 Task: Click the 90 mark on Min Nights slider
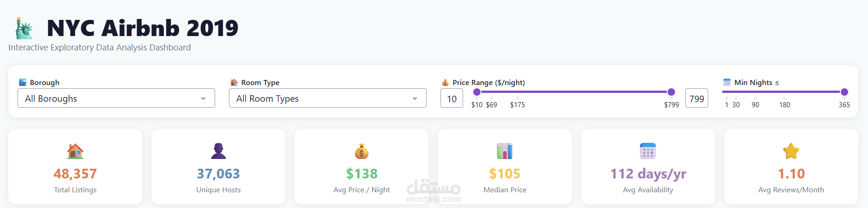(x=755, y=104)
